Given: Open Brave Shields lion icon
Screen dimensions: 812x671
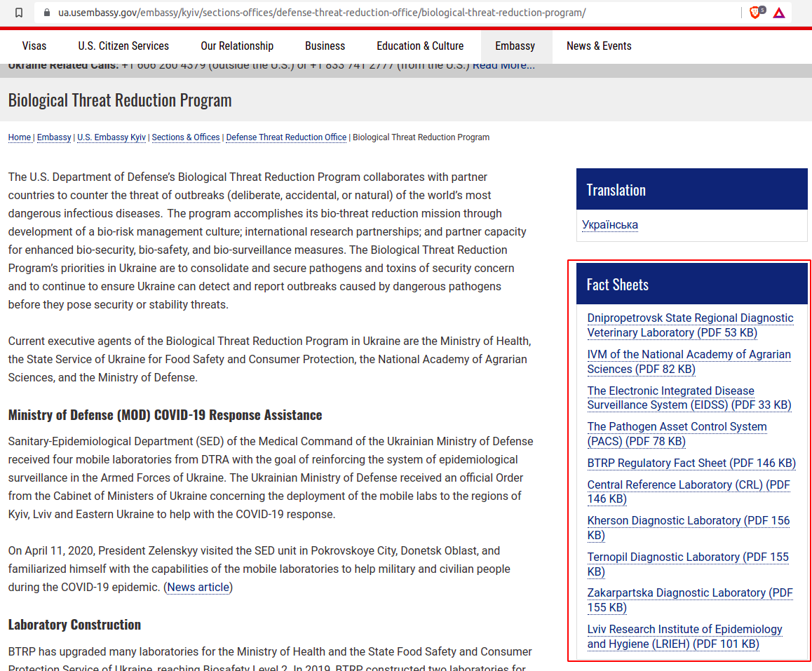Looking at the screenshot, I should [755, 13].
